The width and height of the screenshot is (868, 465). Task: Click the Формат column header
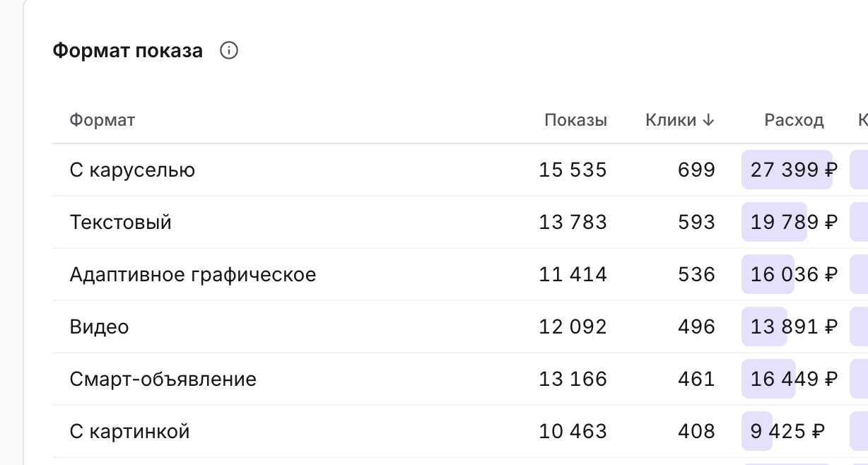(x=102, y=120)
